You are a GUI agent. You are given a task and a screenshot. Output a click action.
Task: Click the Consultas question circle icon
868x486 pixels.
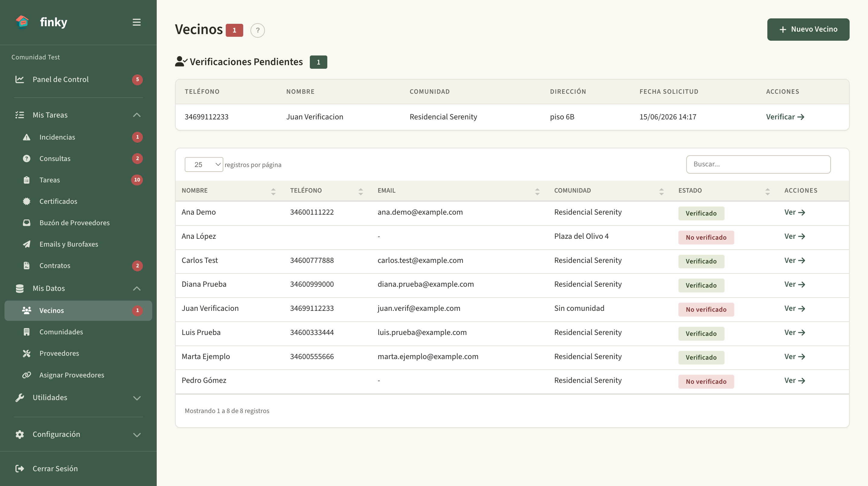pyautogui.click(x=27, y=158)
